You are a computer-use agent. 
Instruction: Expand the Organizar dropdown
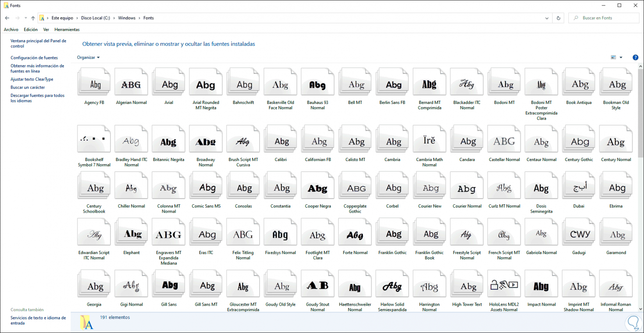tap(88, 57)
